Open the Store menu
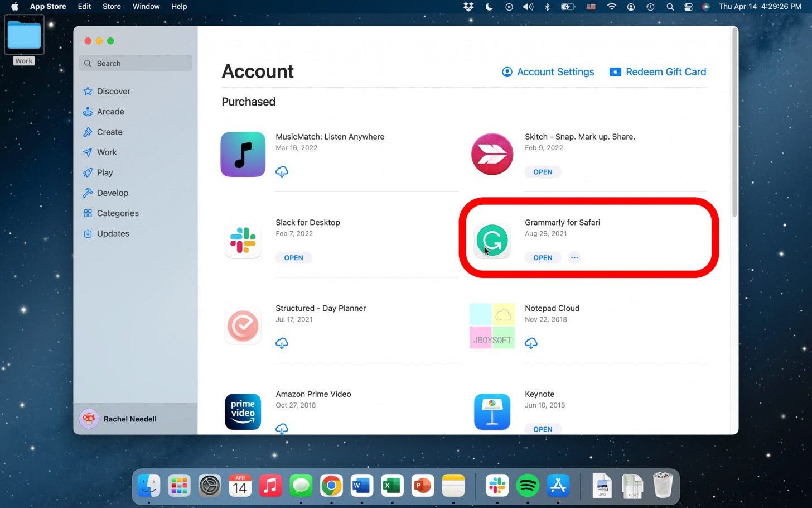 [112, 7]
